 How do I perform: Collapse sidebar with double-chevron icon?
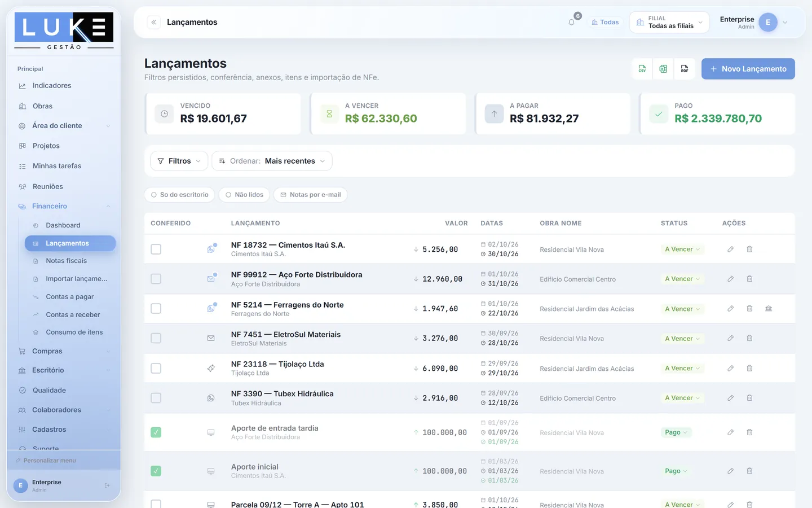[153, 22]
